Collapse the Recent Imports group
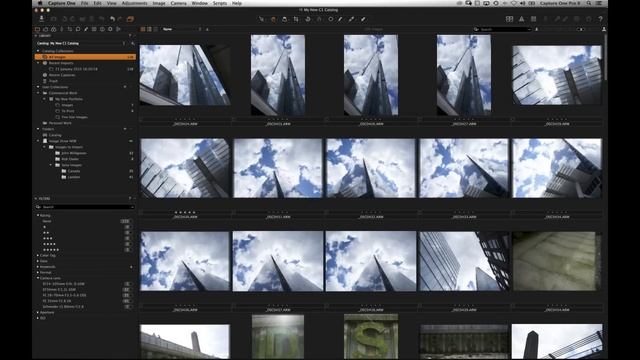This screenshot has height=360, width=640. point(38,63)
